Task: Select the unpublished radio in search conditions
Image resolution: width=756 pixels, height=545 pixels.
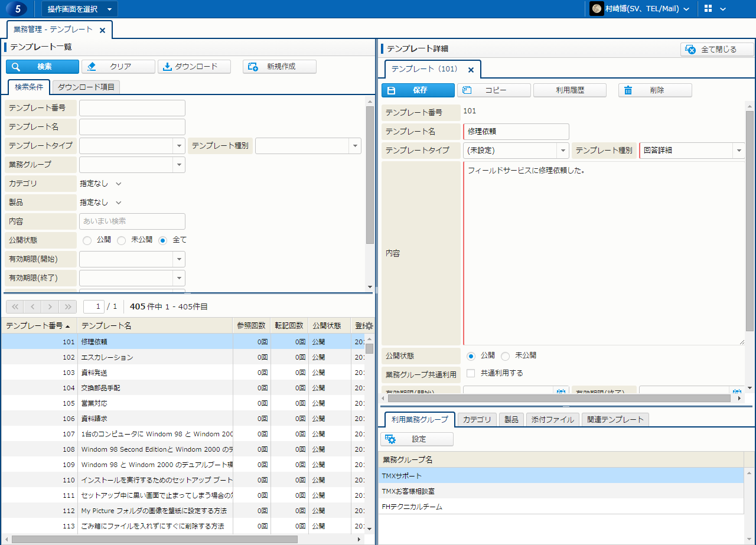Action: [x=122, y=240]
